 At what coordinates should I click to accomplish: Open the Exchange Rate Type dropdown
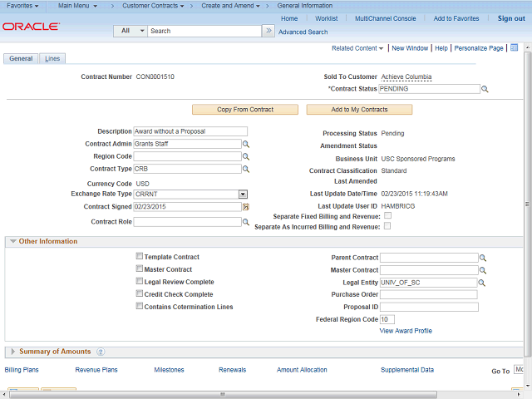[x=243, y=194]
